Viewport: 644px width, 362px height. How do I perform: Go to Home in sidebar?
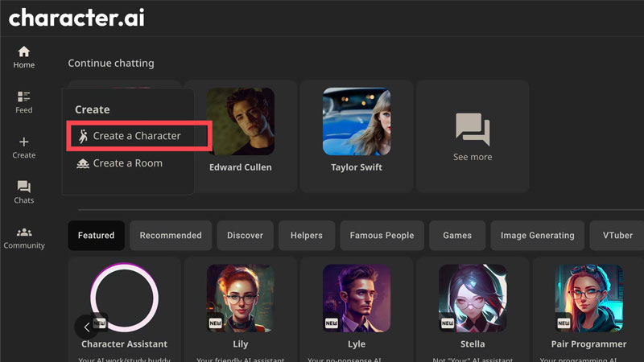[24, 57]
